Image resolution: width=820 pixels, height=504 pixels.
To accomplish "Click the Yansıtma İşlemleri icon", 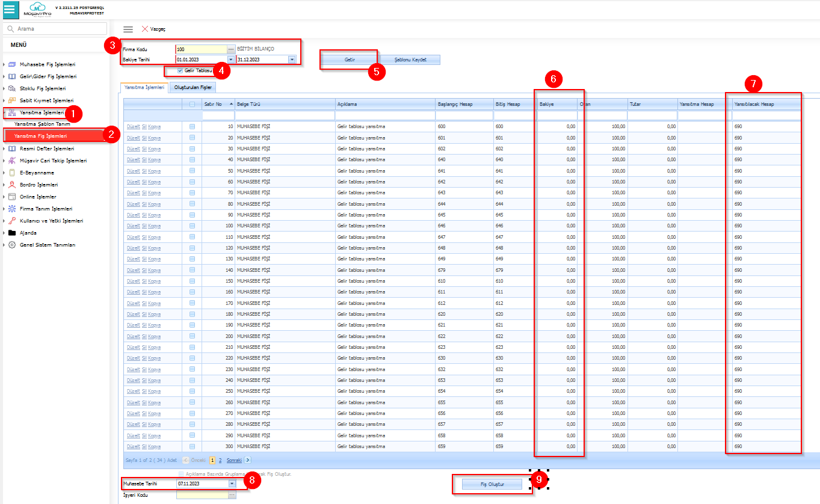I will [11, 112].
